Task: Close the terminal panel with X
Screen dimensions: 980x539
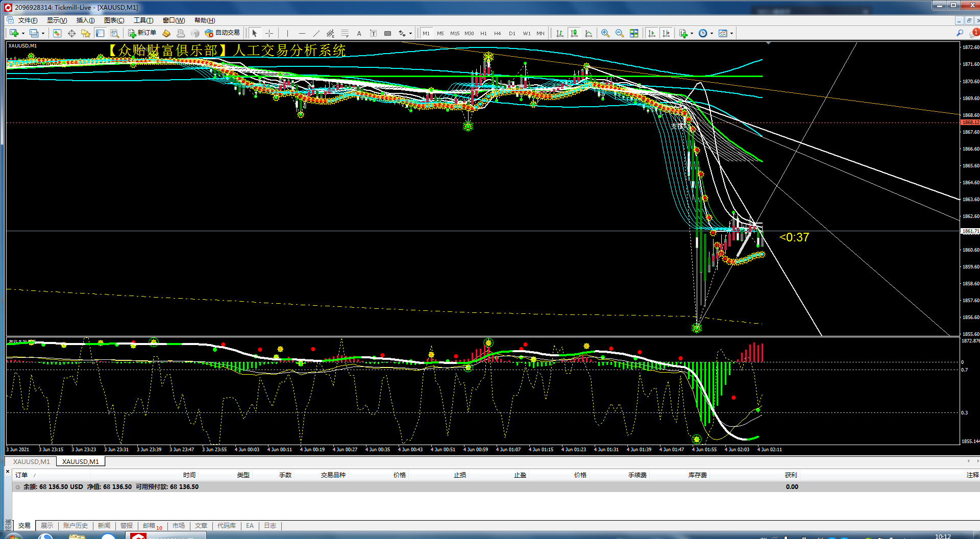Action: [x=8, y=472]
